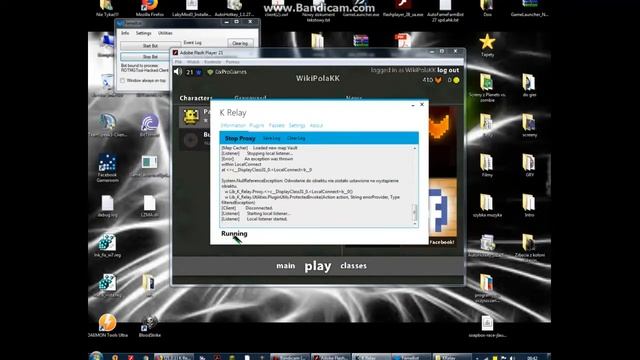Click the OxProGames guild icon

coord(210,72)
